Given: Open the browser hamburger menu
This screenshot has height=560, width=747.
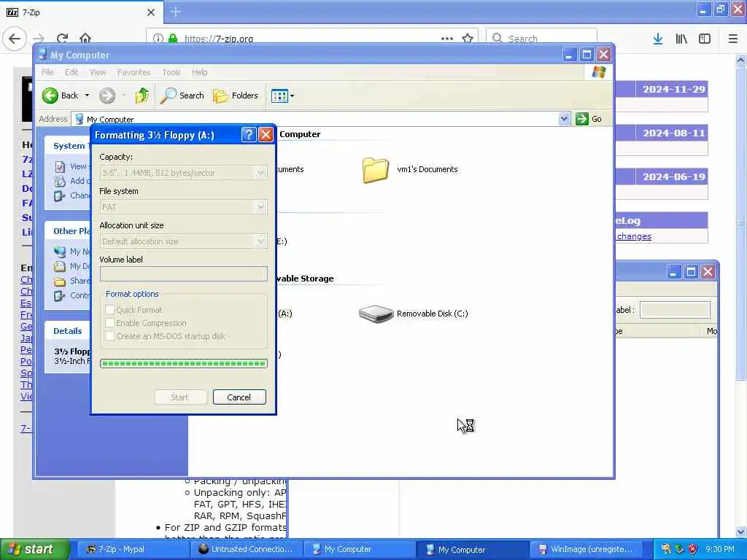Looking at the screenshot, I should (733, 39).
